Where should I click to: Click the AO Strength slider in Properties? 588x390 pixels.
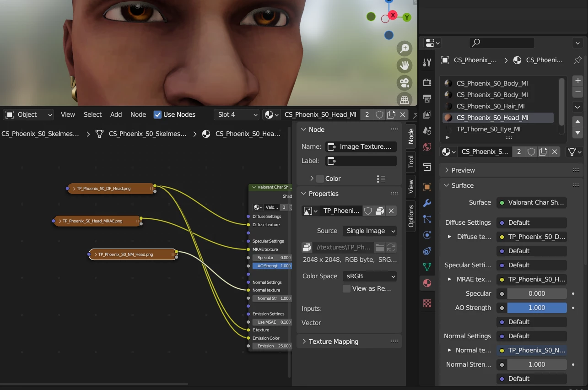(537, 308)
